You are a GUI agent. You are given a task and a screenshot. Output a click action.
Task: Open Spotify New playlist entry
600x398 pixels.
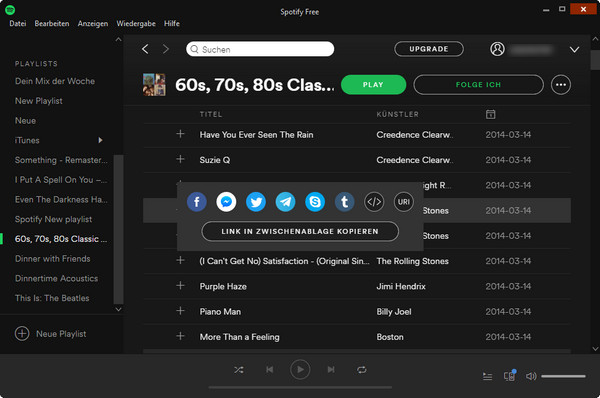click(53, 219)
